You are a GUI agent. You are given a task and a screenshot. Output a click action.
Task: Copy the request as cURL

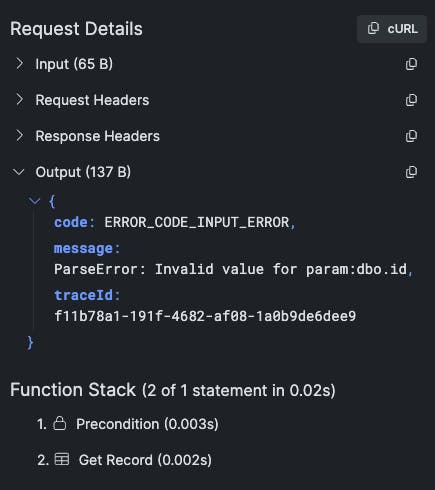click(392, 29)
